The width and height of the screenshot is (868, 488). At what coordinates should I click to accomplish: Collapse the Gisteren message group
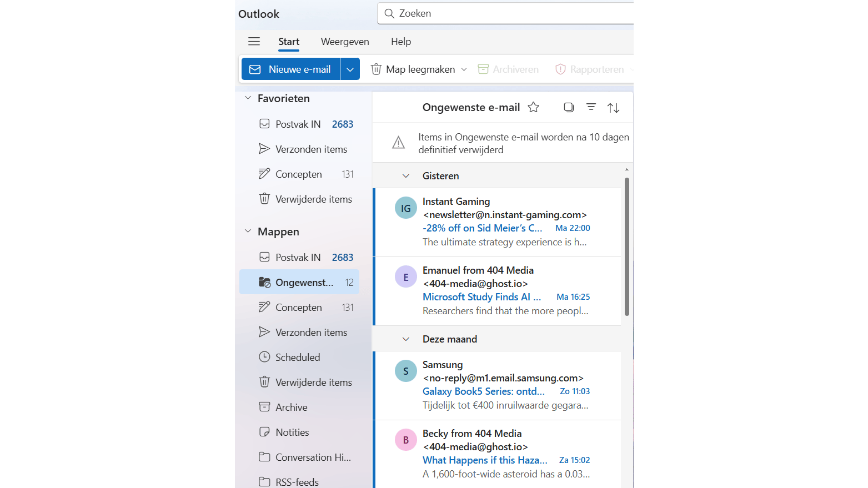[406, 176]
